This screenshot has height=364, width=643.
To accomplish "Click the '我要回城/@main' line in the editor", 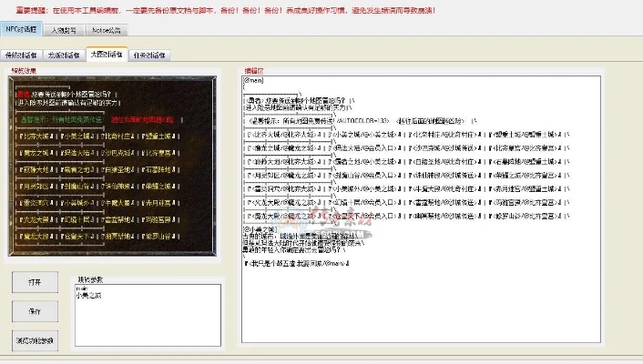I will [297, 263].
